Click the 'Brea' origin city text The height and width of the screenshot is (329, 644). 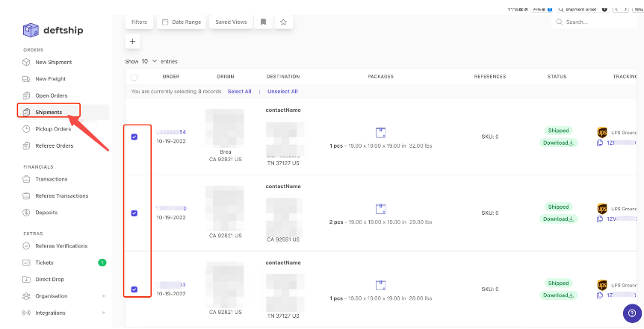226,152
